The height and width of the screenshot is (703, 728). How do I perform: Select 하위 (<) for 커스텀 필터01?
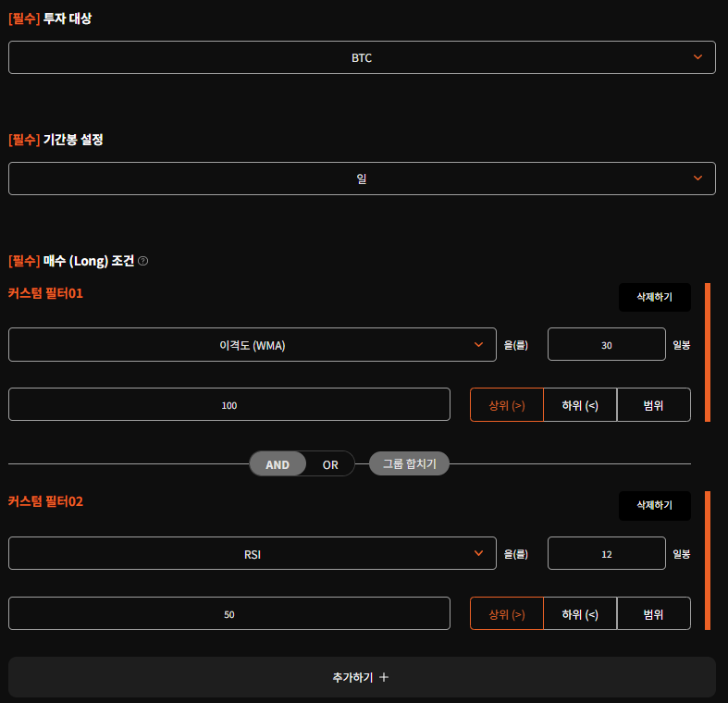(x=580, y=405)
